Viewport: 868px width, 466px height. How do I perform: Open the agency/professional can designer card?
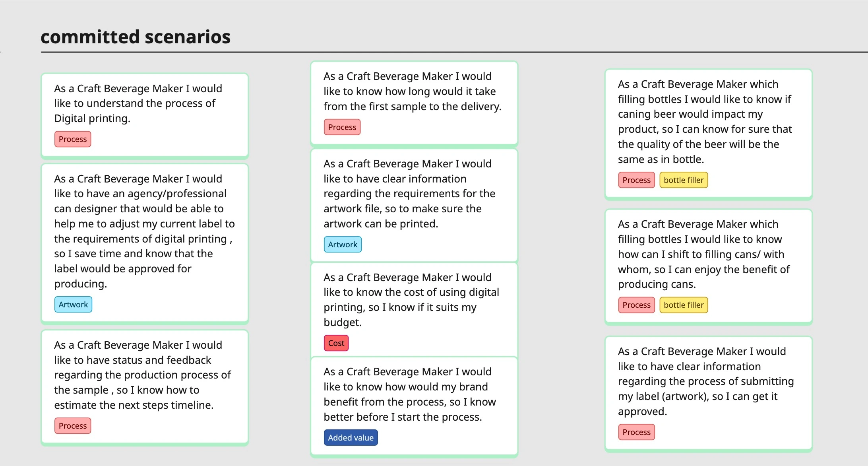pos(145,231)
